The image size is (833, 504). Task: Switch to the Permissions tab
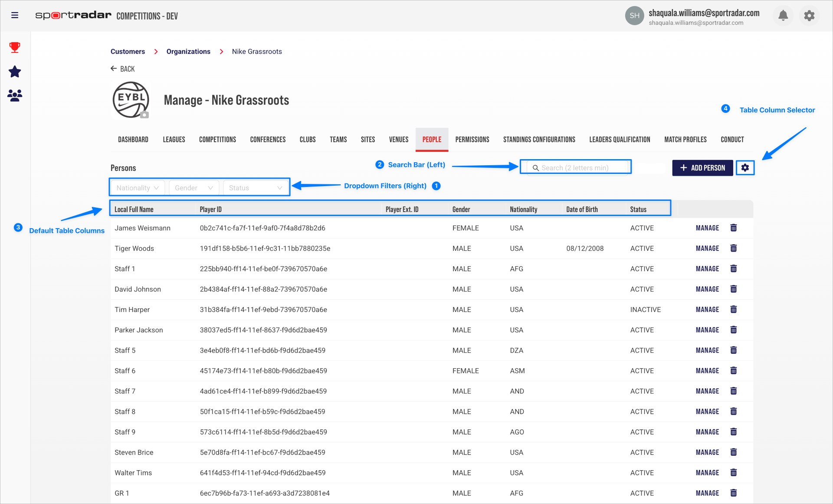click(x=472, y=140)
